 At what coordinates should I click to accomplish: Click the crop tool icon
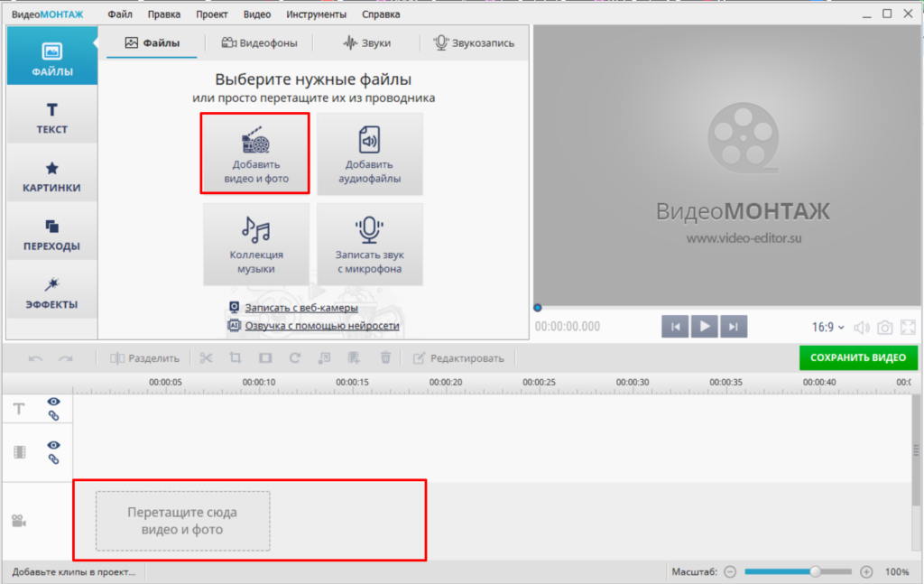236,357
